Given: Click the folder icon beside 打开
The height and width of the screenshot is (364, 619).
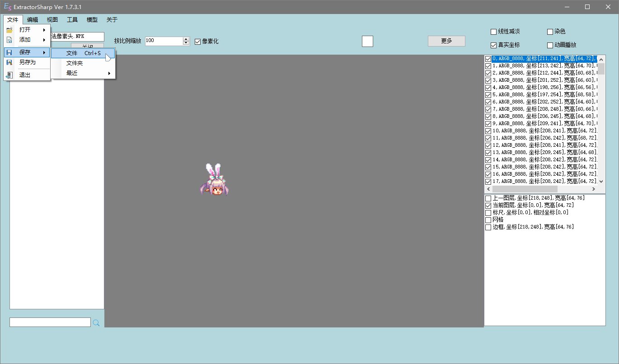Looking at the screenshot, I should pyautogui.click(x=9, y=30).
